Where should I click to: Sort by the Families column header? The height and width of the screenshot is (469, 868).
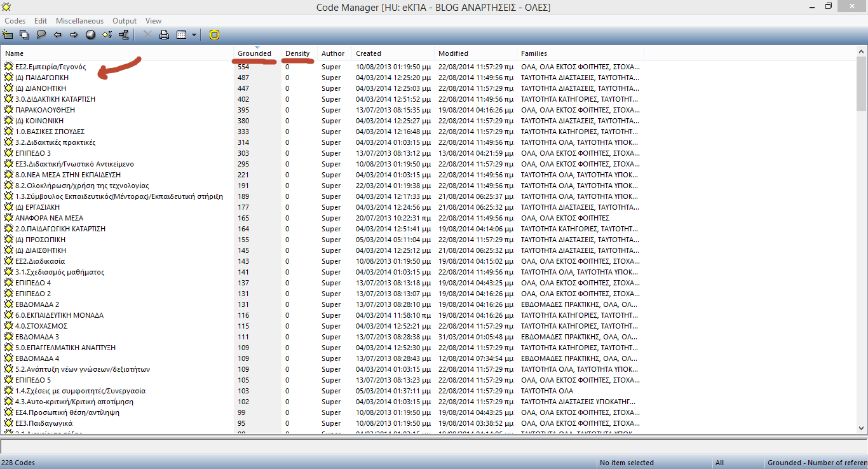pos(580,53)
